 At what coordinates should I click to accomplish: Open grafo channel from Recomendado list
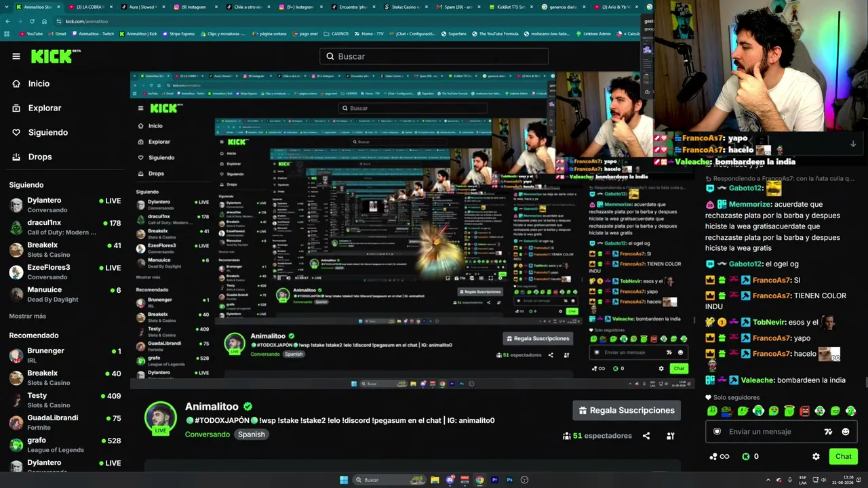(x=64, y=445)
